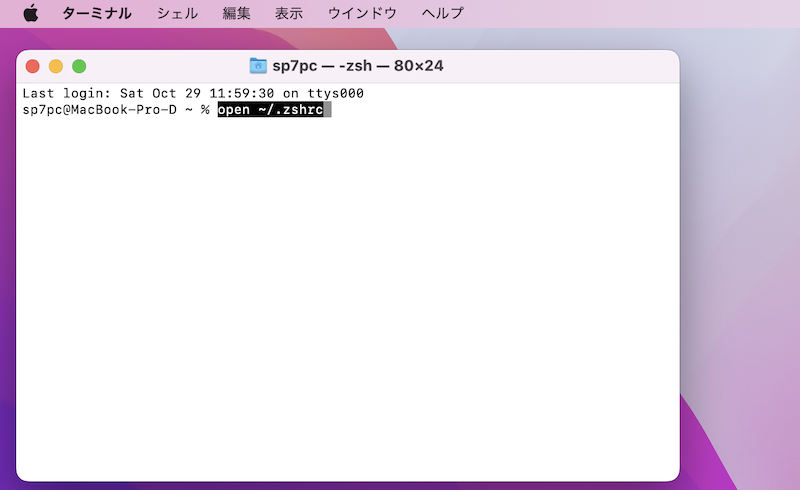Click the % prompt symbol
The width and height of the screenshot is (800, 490).
(x=204, y=109)
